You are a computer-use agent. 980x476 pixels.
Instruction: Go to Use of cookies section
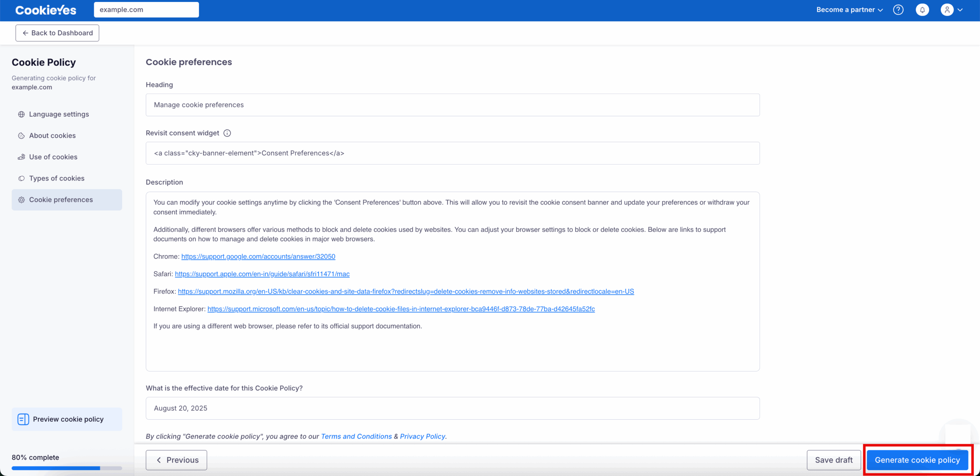[x=53, y=157]
